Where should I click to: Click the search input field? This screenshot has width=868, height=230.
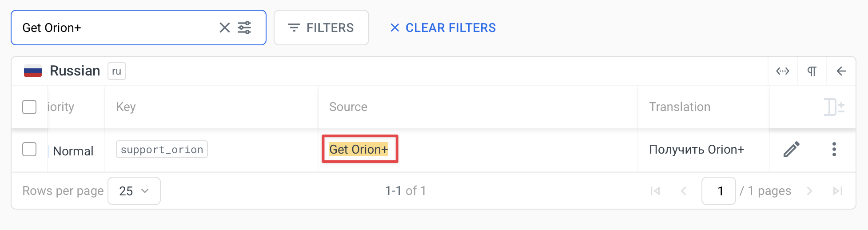coord(115,28)
